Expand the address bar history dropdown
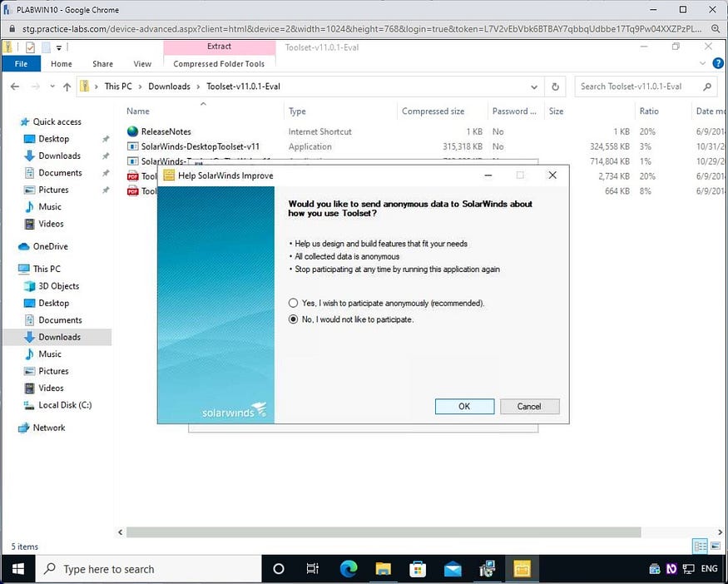 534,87
